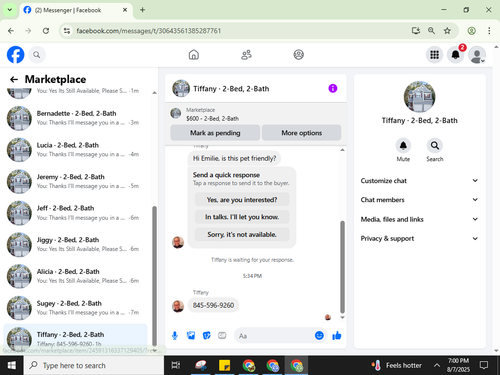
Task: Open Jeremy 2-Bed, 2-Bath conversation
Action: (x=75, y=181)
